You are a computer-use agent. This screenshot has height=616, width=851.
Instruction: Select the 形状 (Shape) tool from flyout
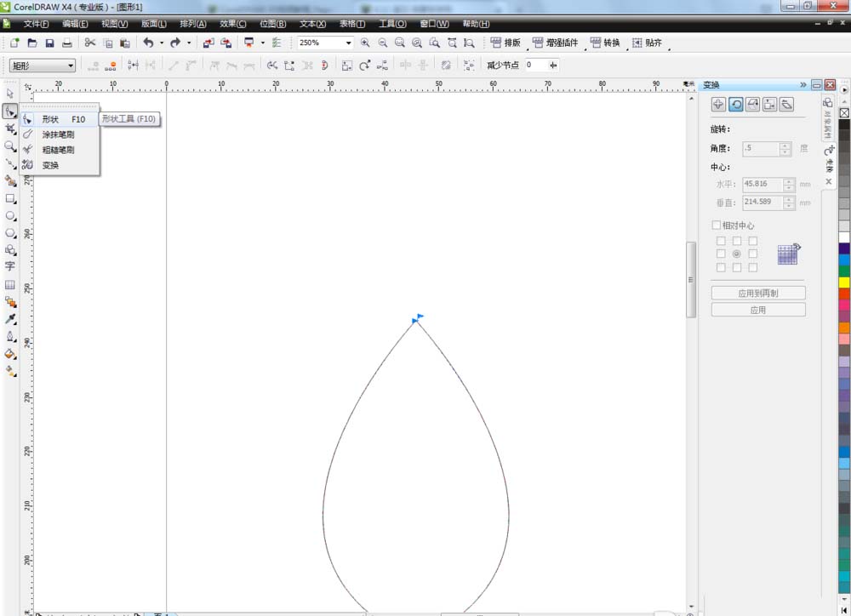pyautogui.click(x=51, y=119)
